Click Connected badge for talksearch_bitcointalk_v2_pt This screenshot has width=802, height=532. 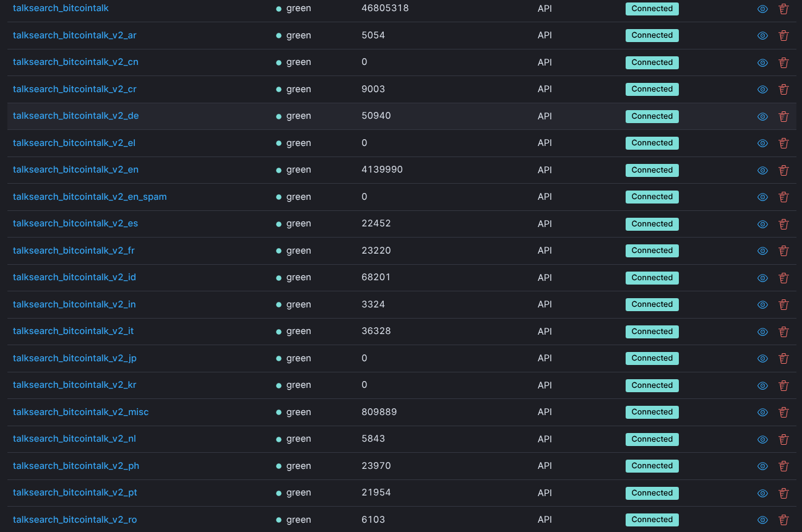(x=652, y=493)
